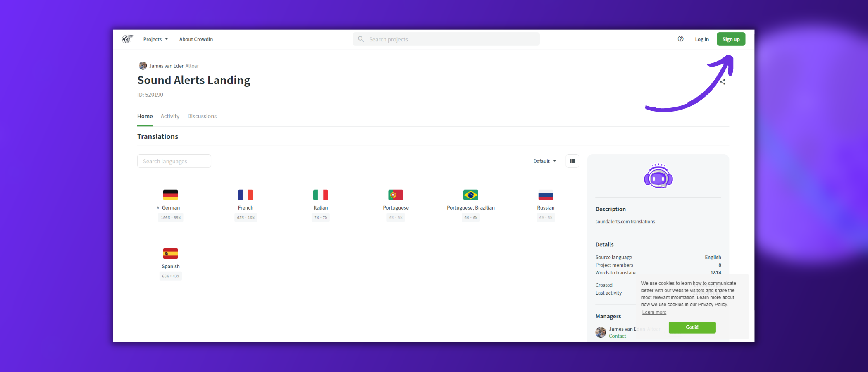Click the Source language English value
This screenshot has height=372, width=868.
pyautogui.click(x=713, y=257)
